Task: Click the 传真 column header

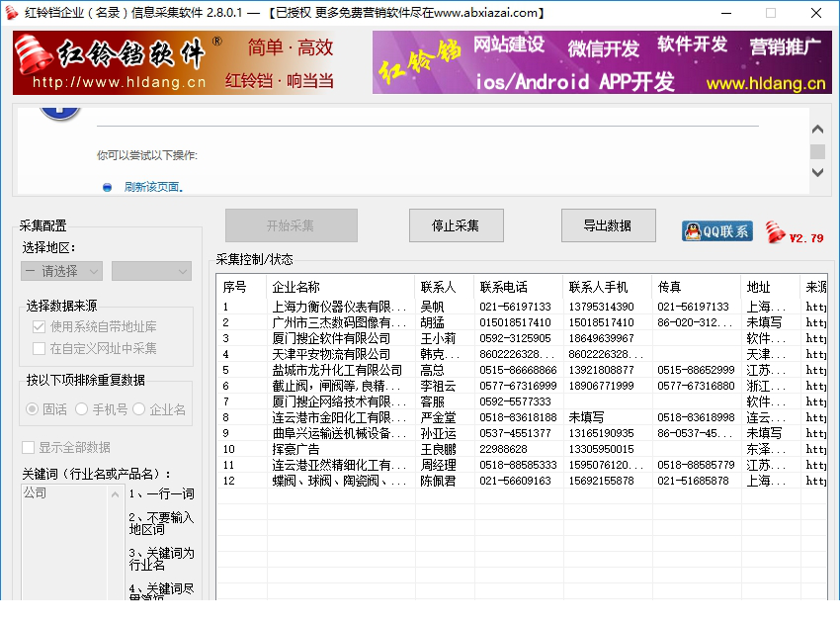Action: (697, 287)
